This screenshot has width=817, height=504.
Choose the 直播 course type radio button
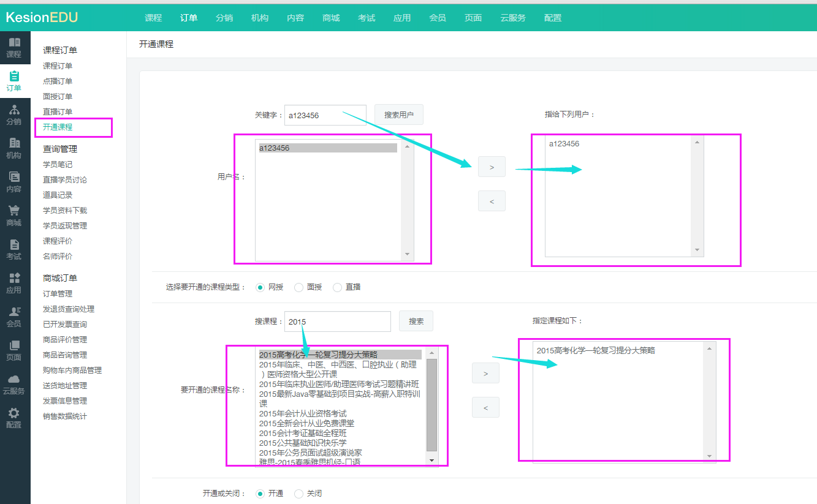[x=337, y=287]
